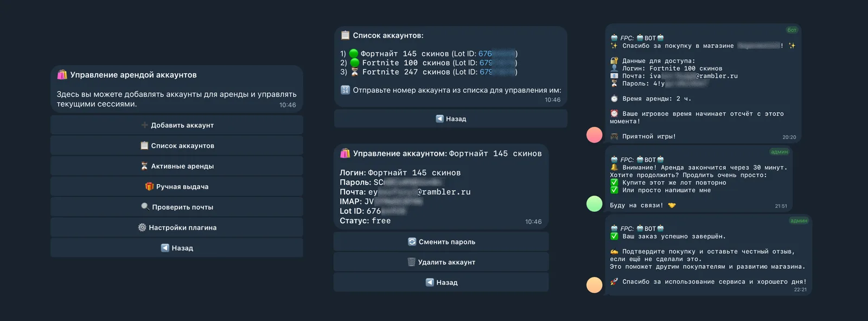
Task: Click the Lot ID link for Фортнайт 145 скинов
Action: pos(496,53)
